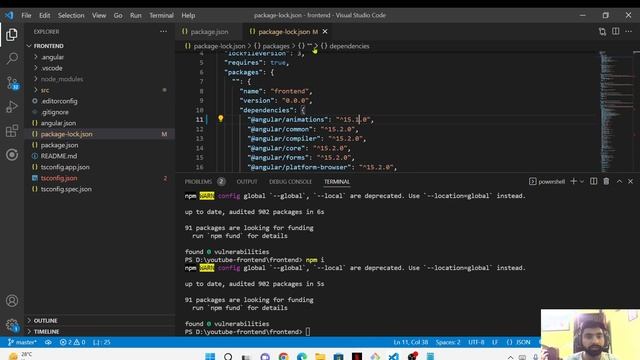640x360 pixels.
Task: Click the open changes editor icon
Action: pos(602,31)
